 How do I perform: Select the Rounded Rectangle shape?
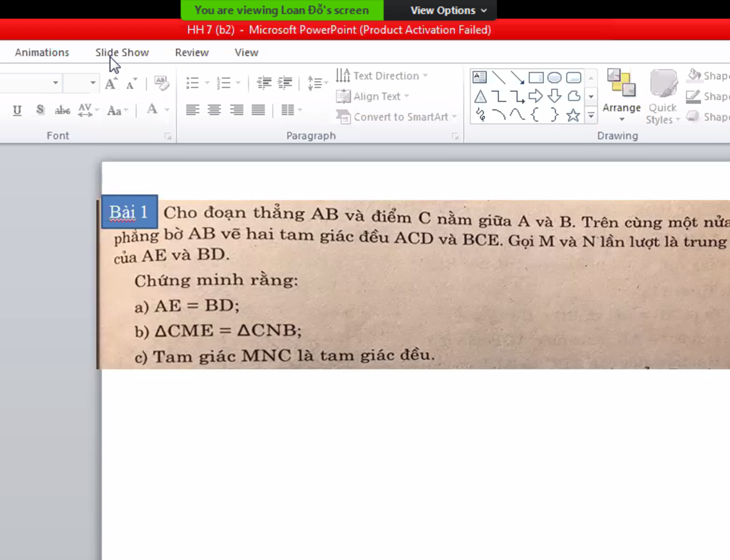click(574, 77)
